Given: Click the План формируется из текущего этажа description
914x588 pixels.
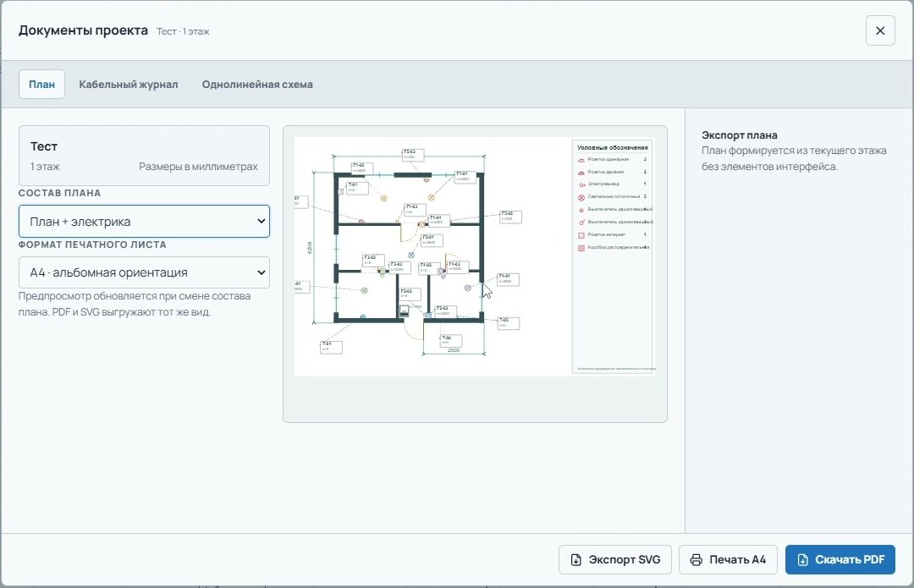Looking at the screenshot, I should point(794,158).
